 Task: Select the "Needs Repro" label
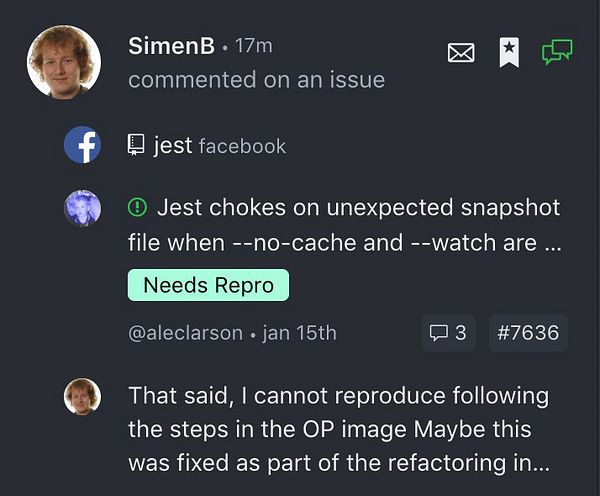pyautogui.click(x=208, y=285)
